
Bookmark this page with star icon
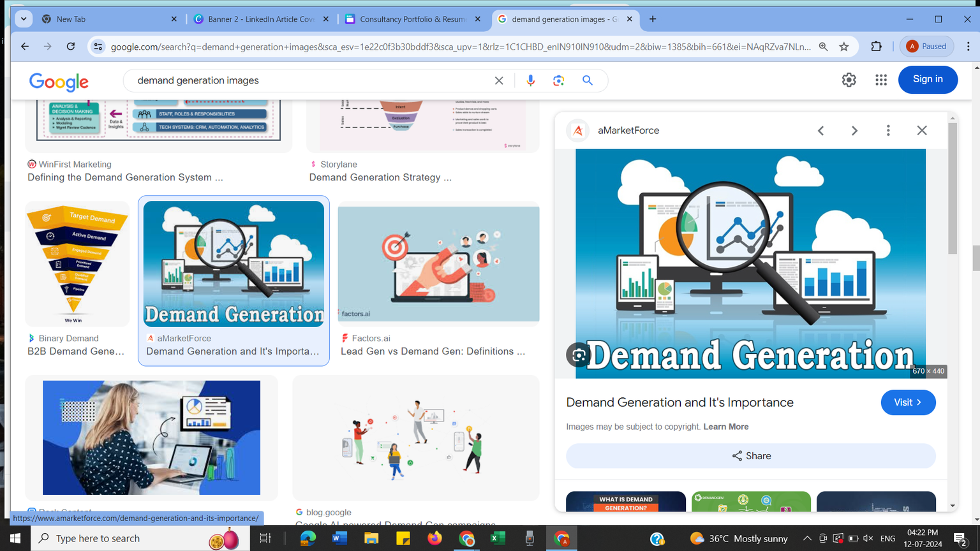click(x=844, y=47)
